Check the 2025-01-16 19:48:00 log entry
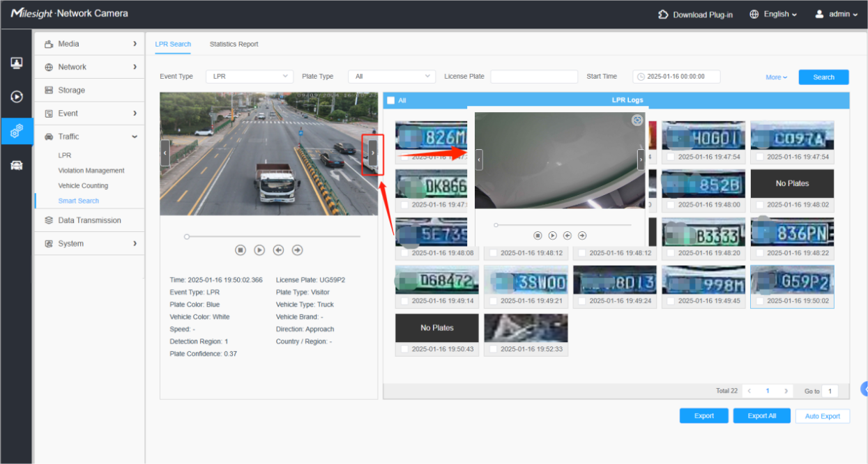The image size is (868, 464). tap(671, 206)
